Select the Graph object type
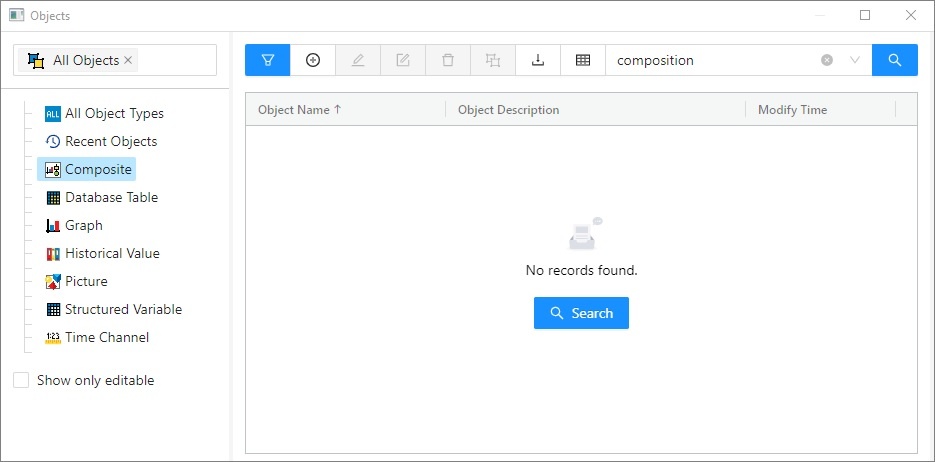 83,226
